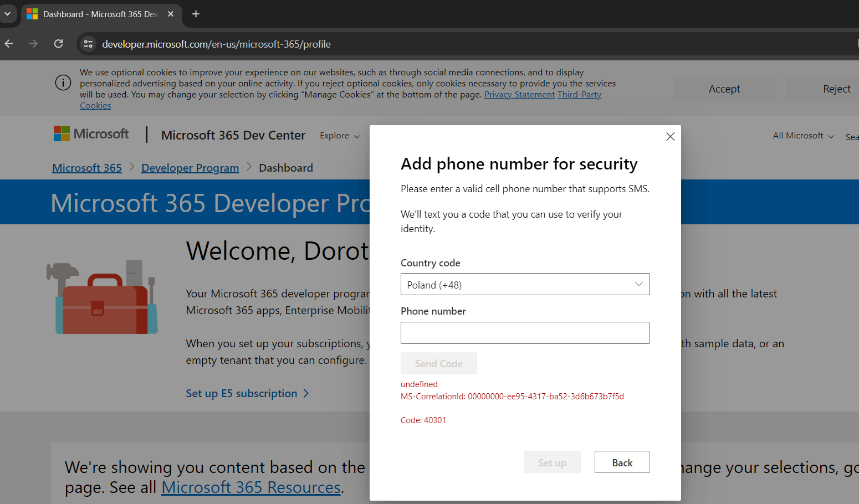Expand the Explore menu
Viewport: 859px width, 504px height.
pyautogui.click(x=340, y=136)
